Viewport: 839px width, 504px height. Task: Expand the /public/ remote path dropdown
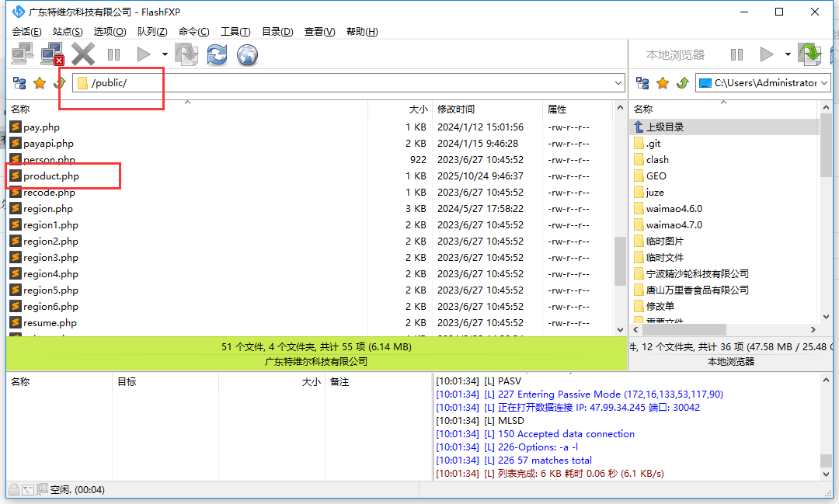[x=618, y=83]
